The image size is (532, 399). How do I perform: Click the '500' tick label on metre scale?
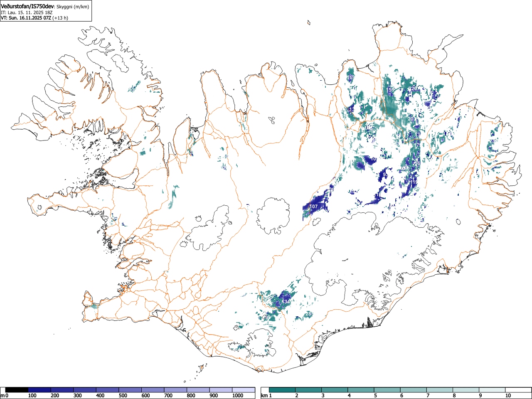click(x=123, y=396)
